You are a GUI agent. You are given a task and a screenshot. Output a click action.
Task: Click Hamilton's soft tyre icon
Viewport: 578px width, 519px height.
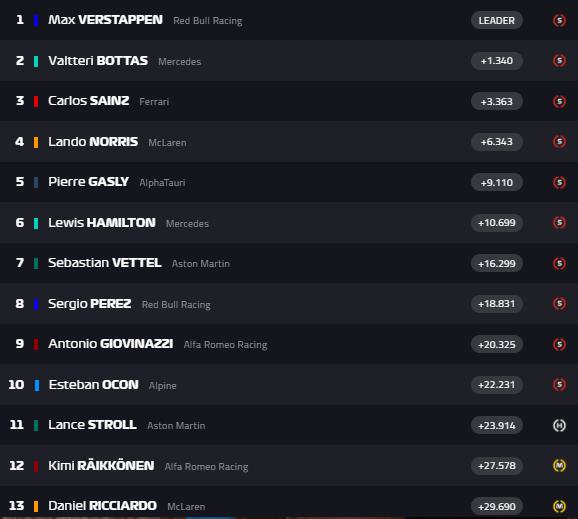coord(559,223)
